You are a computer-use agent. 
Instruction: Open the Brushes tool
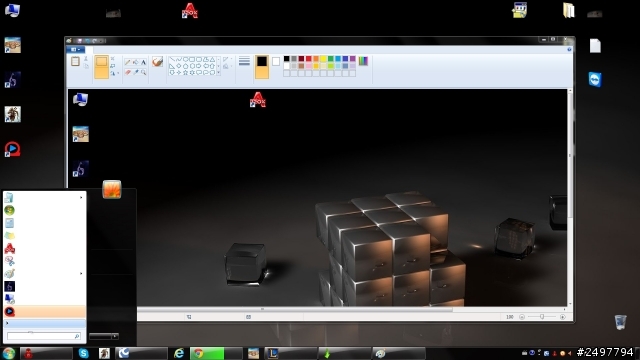157,62
